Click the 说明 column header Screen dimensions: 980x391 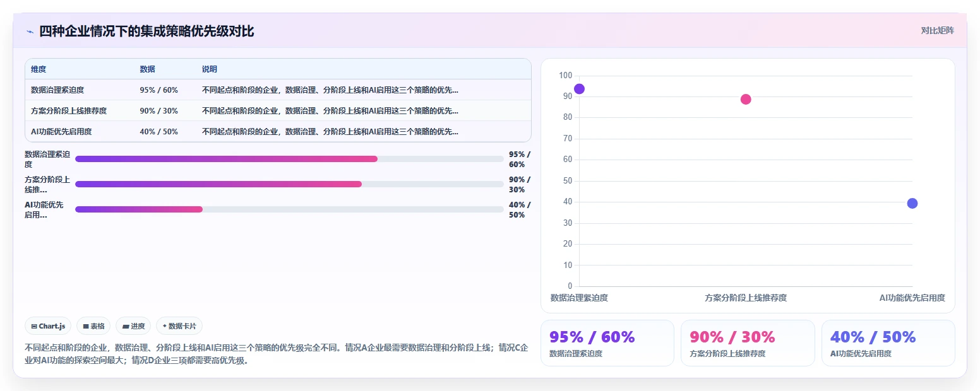209,69
